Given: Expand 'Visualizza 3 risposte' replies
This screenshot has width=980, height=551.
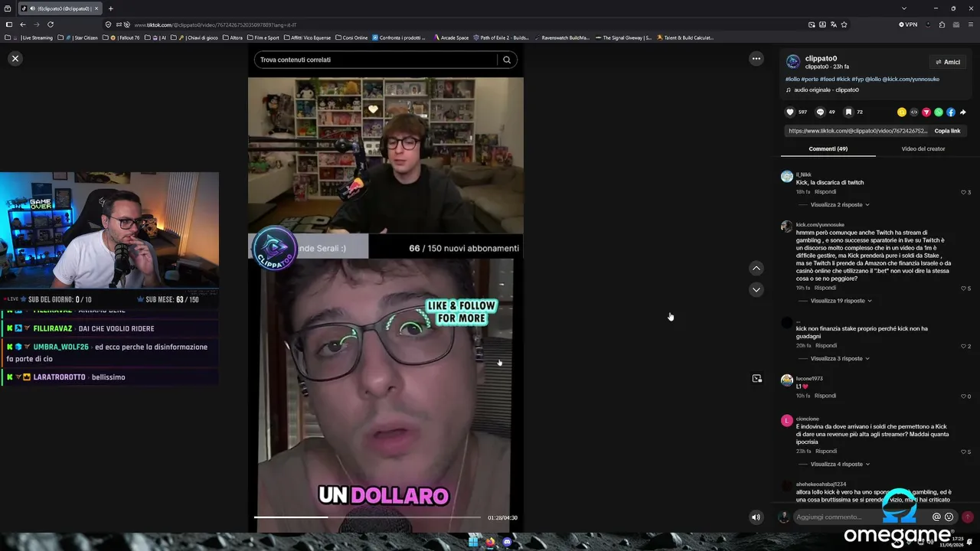Looking at the screenshot, I should [840, 358].
